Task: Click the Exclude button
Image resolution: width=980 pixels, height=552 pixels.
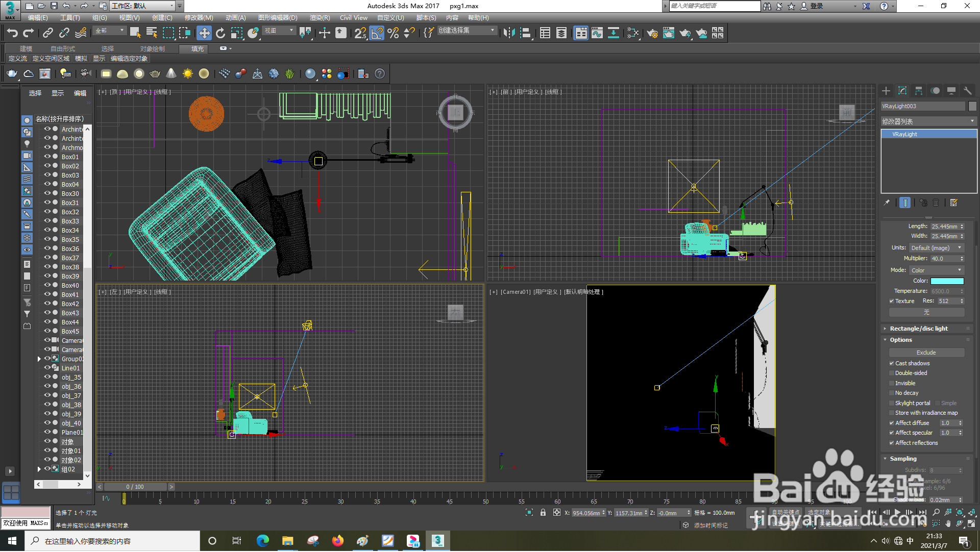Action: [926, 353]
